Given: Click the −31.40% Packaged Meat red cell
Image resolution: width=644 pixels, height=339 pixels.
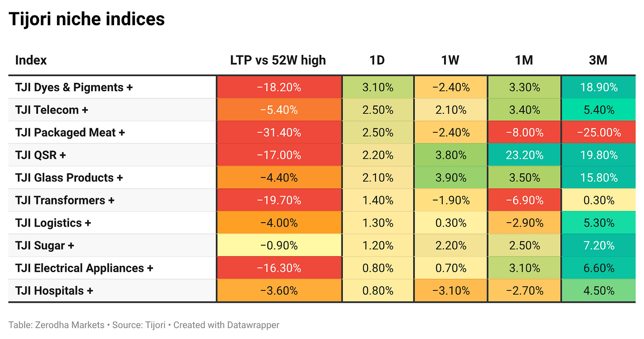Looking at the screenshot, I should point(279,132).
